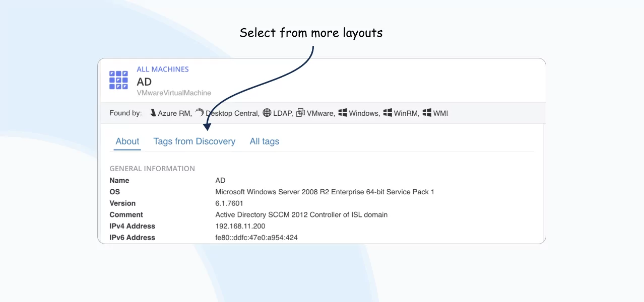
Task: Open the All tags tab
Action: (265, 141)
